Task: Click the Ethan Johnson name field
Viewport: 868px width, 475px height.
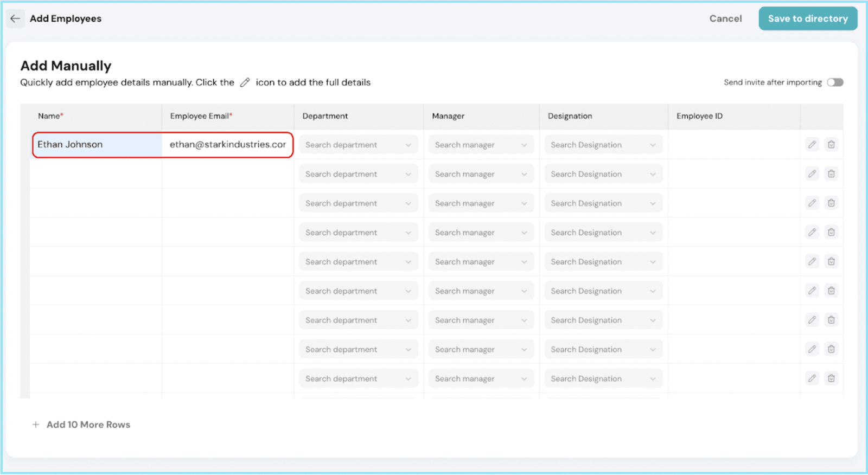Action: pyautogui.click(x=97, y=145)
